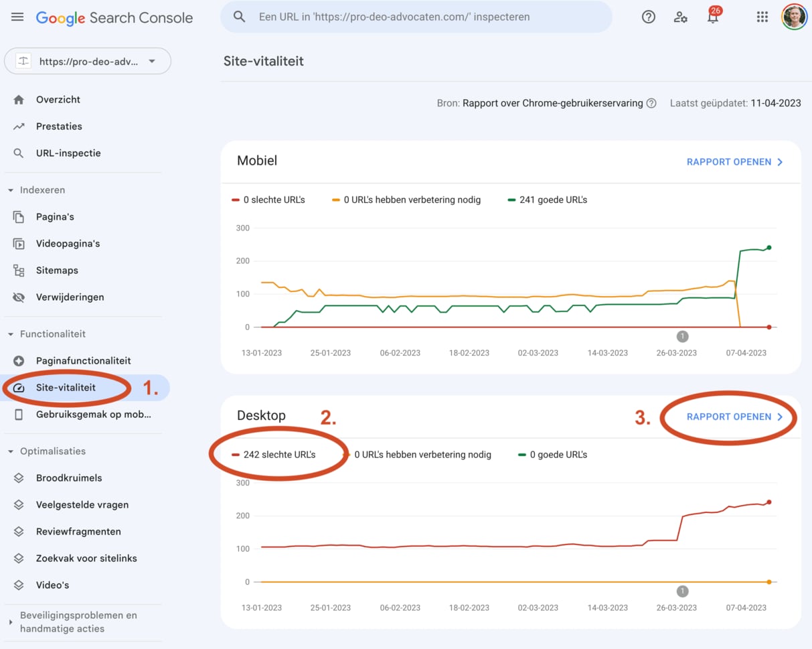Go to Verwijderingen page
This screenshot has width=812, height=649.
[x=70, y=297]
